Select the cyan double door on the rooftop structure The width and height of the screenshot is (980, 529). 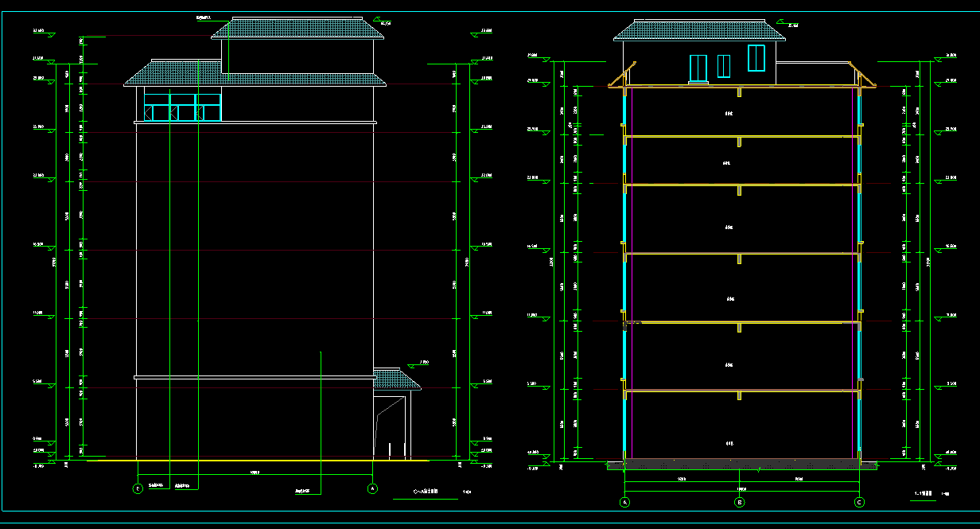click(698, 68)
